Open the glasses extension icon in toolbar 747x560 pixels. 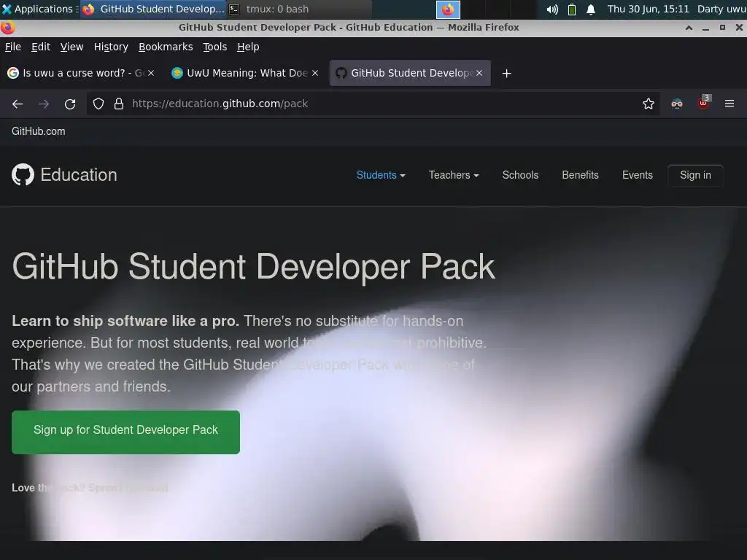click(x=676, y=104)
